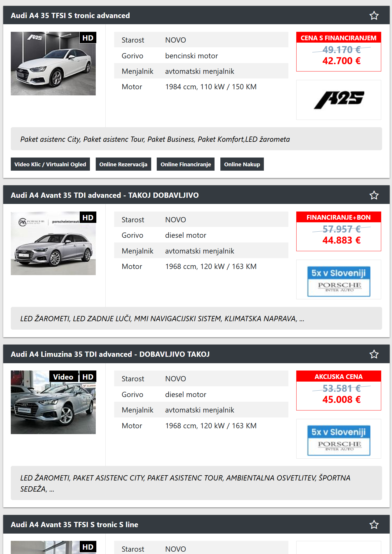Star the Audi A4 Avant 35 TDI advanced listing

[x=374, y=195]
